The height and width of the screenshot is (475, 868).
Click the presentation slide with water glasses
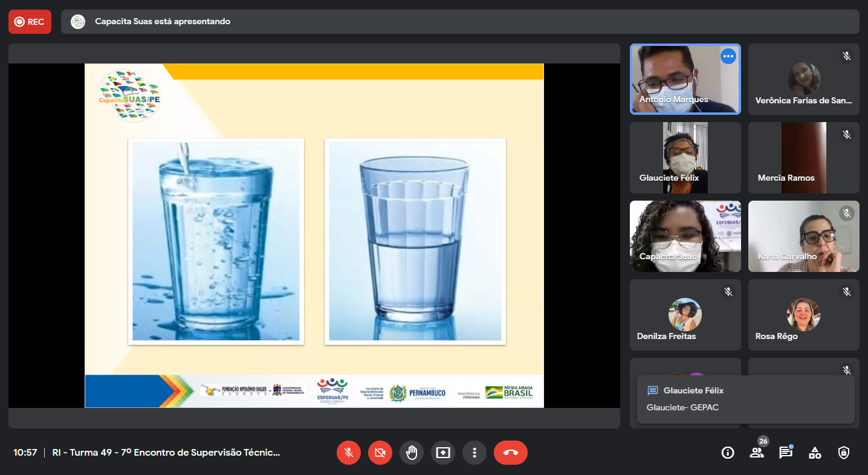pyautogui.click(x=314, y=236)
